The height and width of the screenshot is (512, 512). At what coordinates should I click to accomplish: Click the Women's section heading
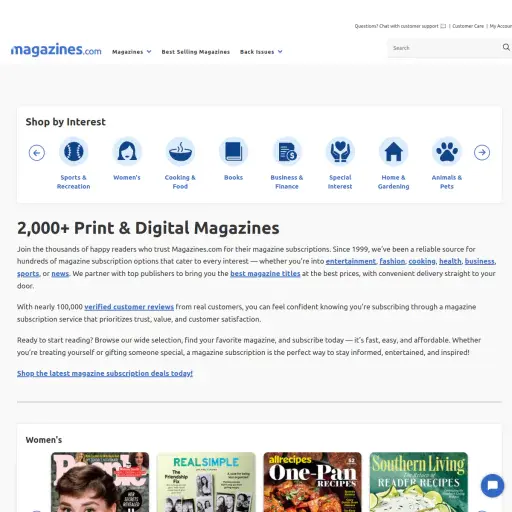tap(44, 440)
